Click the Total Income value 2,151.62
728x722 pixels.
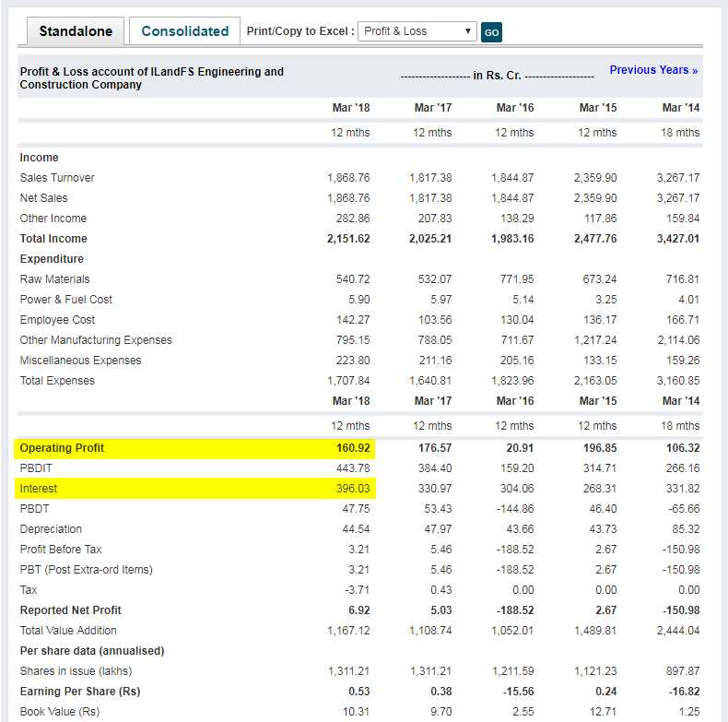click(x=348, y=239)
